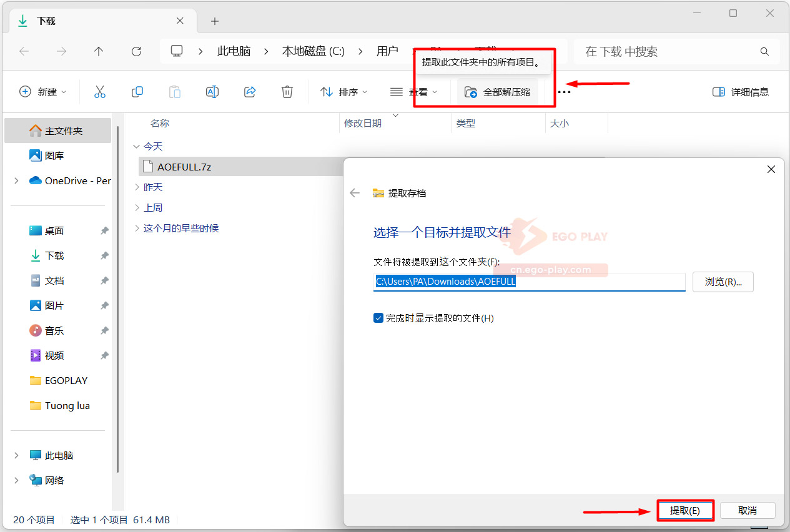Unpin 音乐 from quick access
Image resolution: width=790 pixels, height=532 pixels.
pyautogui.click(x=104, y=330)
